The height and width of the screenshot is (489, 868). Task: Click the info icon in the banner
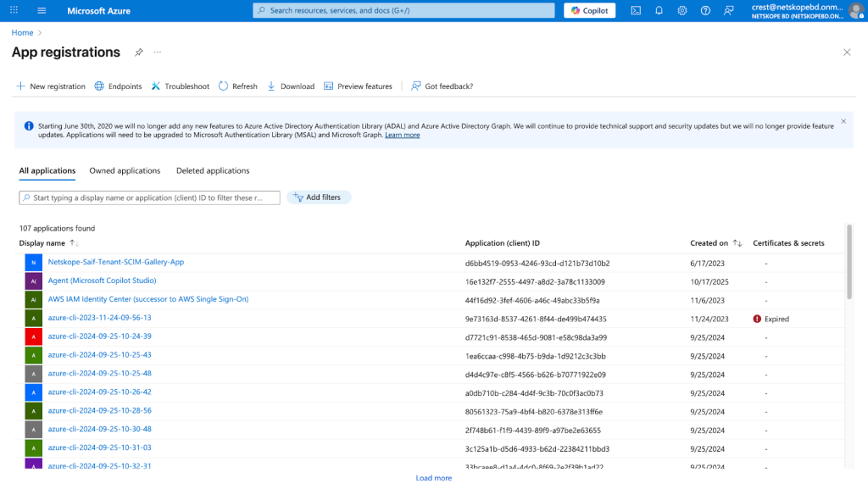point(29,126)
